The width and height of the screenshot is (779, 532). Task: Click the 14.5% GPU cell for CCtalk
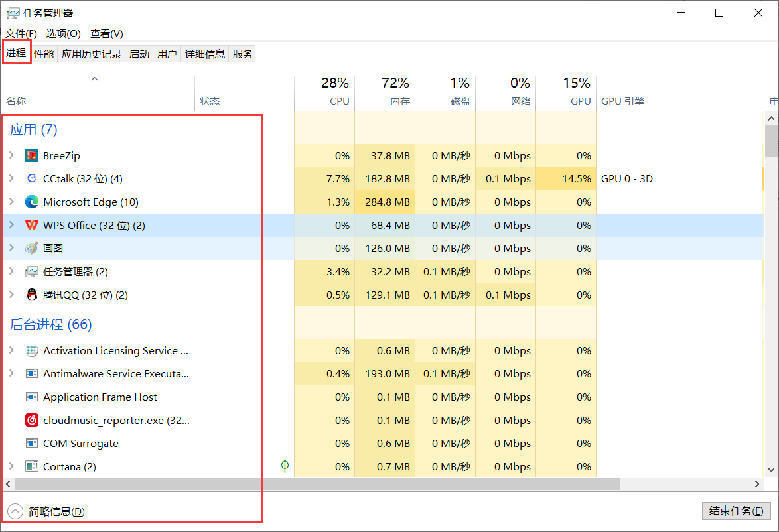566,179
